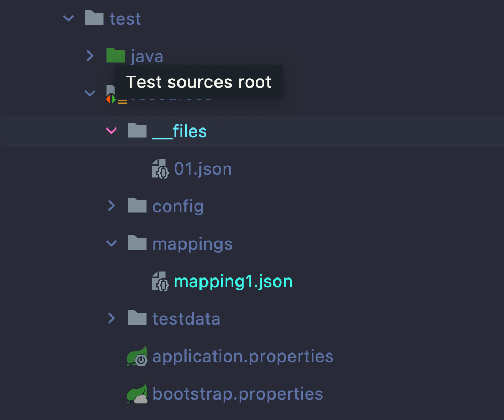Select the application.properties file name
Viewport: 504px width, 420px height.
pyautogui.click(x=243, y=356)
